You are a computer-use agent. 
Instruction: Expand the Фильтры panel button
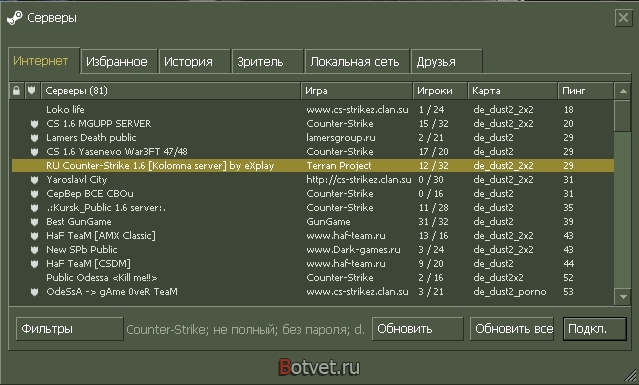click(70, 328)
